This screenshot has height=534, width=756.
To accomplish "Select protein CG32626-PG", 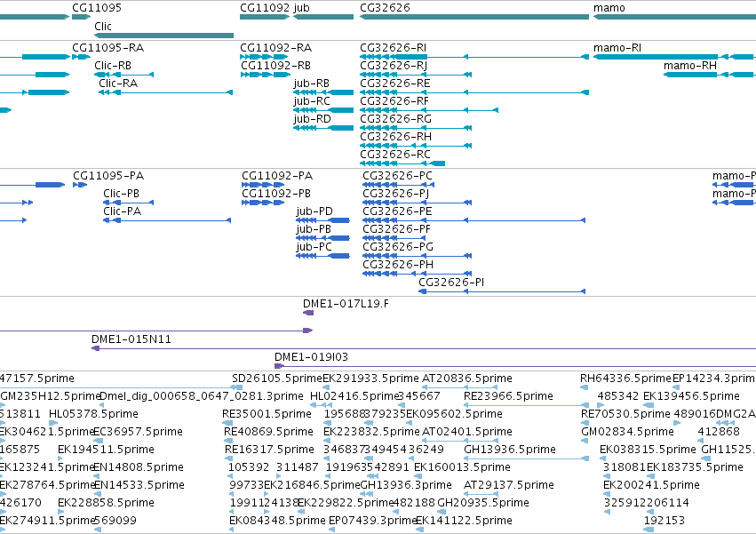I will (x=417, y=256).
